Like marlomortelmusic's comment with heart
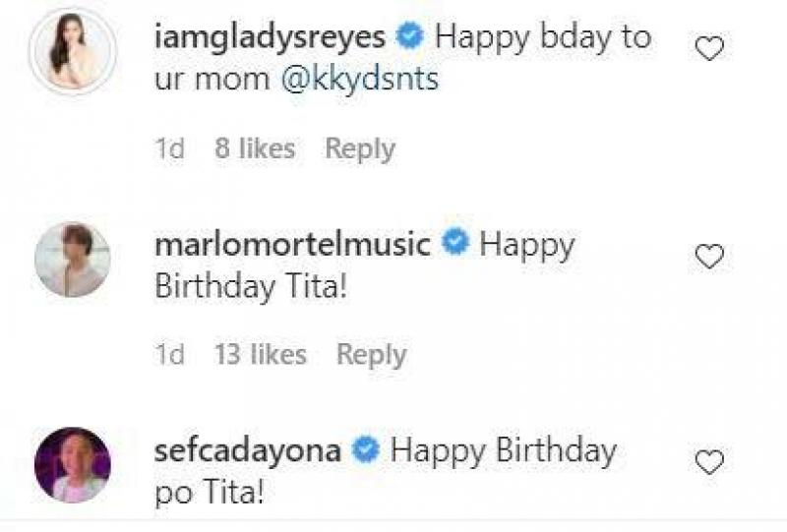The image size is (787, 532). (x=709, y=257)
